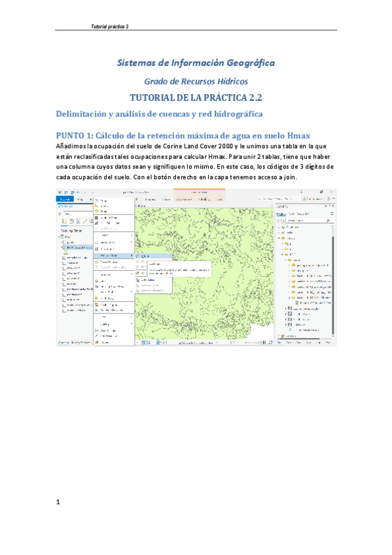Click the green symbol swatch under highlighted layer

pyautogui.click(x=66, y=253)
